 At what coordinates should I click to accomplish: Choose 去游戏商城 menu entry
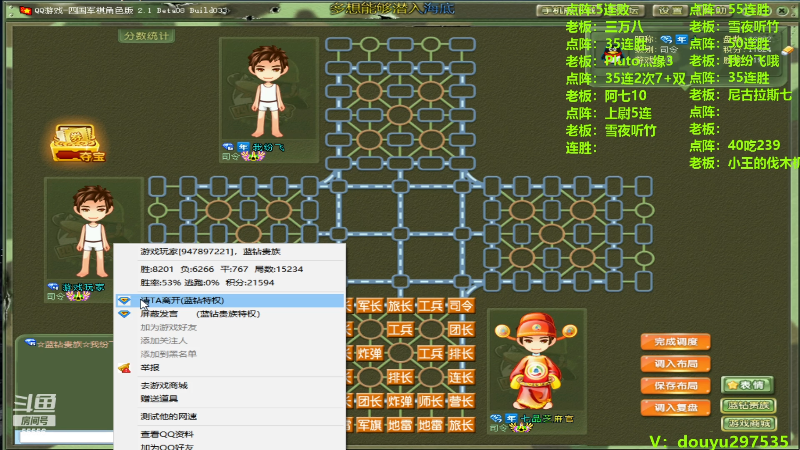point(230,385)
